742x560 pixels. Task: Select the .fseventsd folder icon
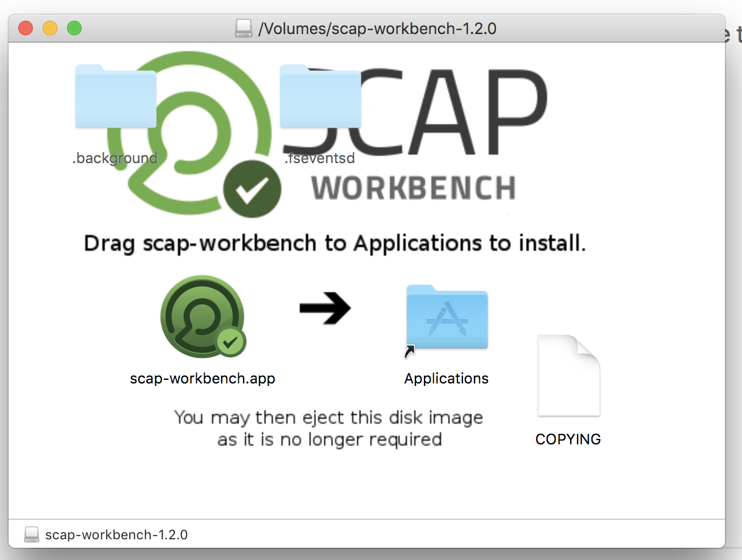pyautogui.click(x=320, y=97)
